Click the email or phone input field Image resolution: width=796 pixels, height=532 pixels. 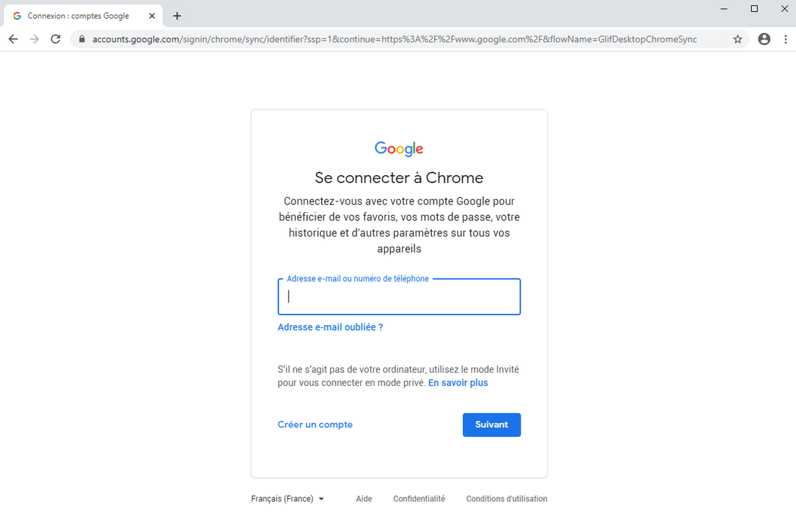coord(399,297)
